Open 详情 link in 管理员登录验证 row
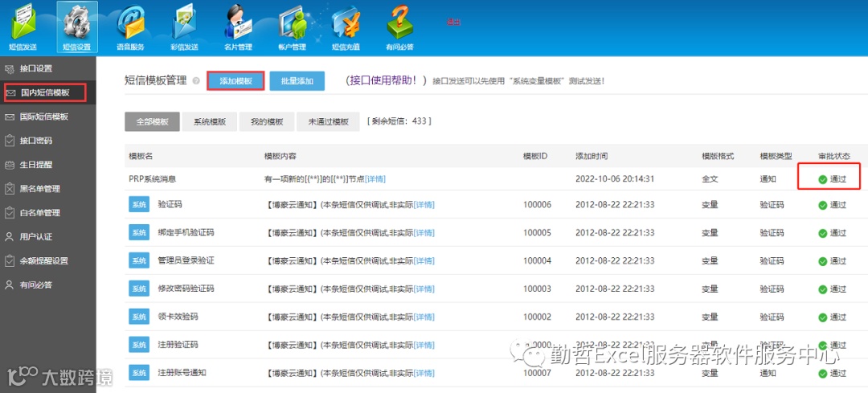Image resolution: width=868 pixels, height=393 pixels. point(424,260)
